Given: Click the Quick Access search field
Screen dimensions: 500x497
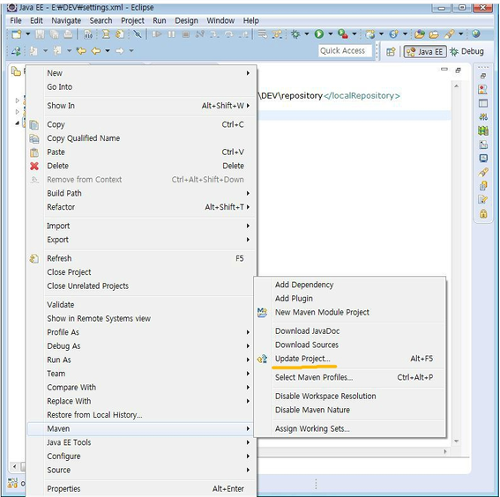Looking at the screenshot, I should pyautogui.click(x=345, y=51).
